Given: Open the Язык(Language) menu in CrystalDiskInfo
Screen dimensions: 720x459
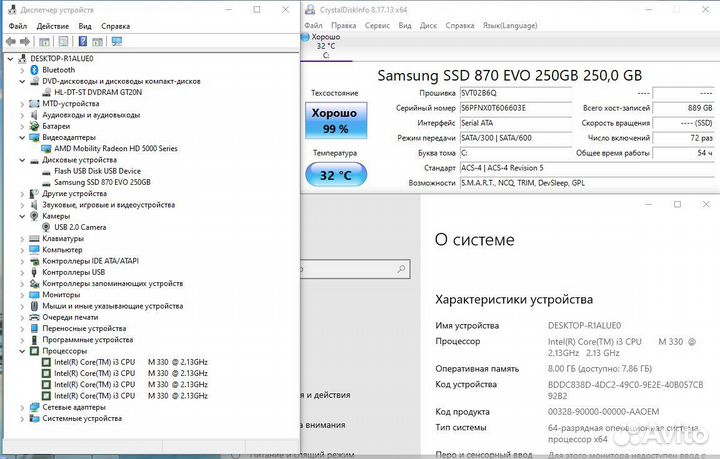Looking at the screenshot, I should 510,25.
